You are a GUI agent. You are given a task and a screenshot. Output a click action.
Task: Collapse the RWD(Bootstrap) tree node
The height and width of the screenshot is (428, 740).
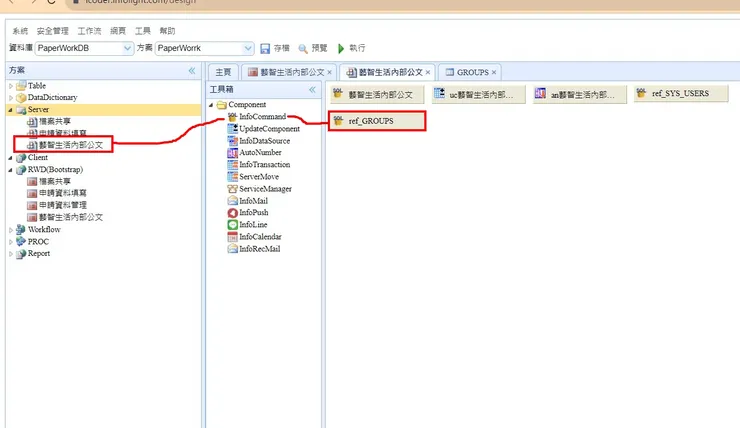pos(10,169)
